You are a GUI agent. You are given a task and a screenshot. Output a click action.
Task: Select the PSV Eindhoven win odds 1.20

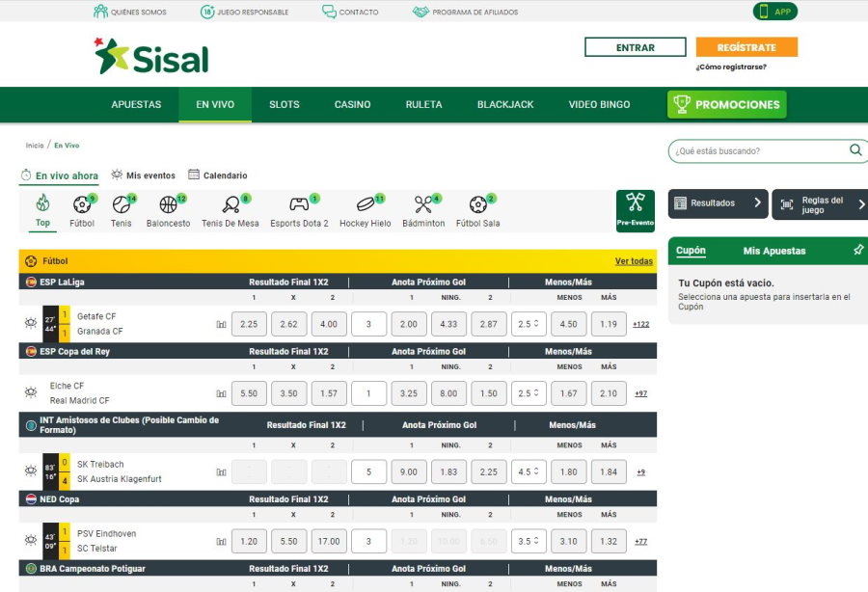tap(249, 541)
